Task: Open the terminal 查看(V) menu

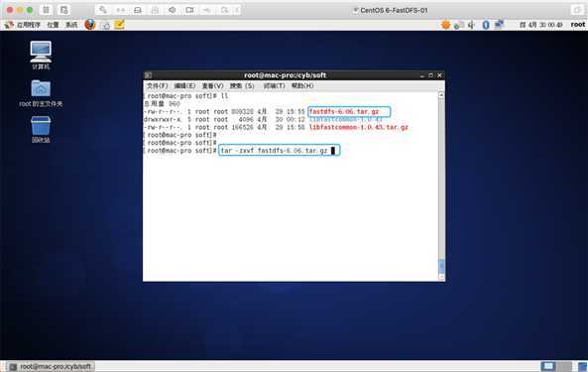Action: [x=212, y=86]
